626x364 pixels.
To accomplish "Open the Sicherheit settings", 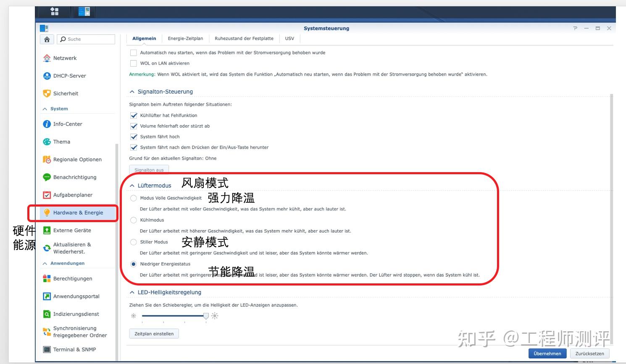I will click(66, 93).
